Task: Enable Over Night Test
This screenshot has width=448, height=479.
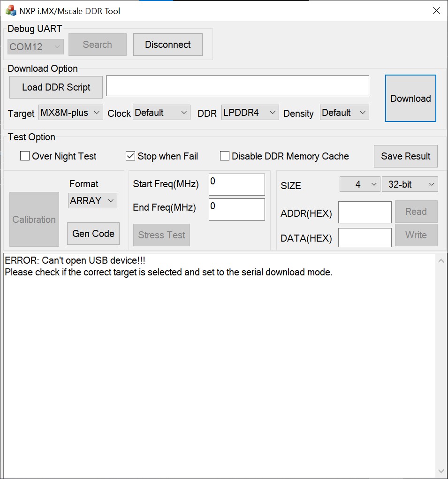Action: pos(24,156)
